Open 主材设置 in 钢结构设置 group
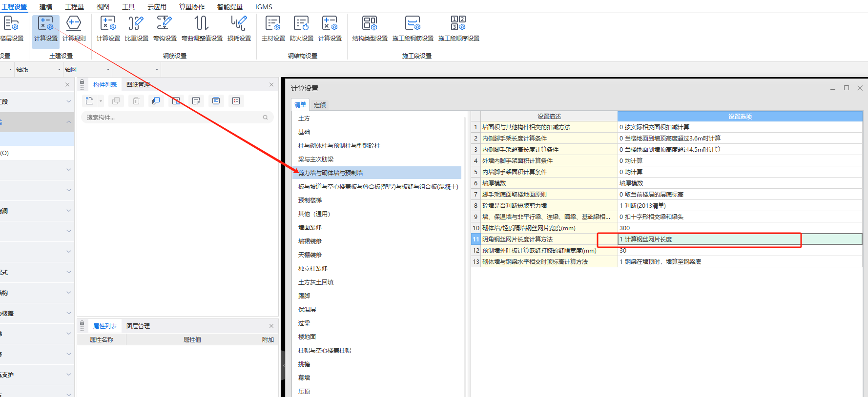This screenshot has height=397, width=868. click(273, 29)
